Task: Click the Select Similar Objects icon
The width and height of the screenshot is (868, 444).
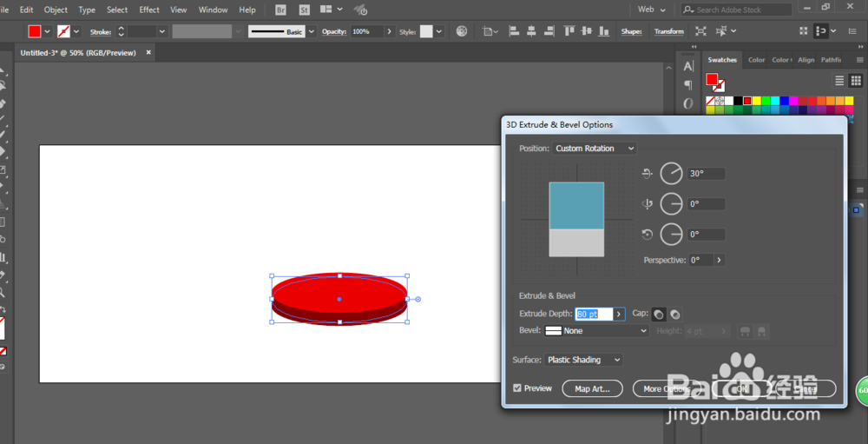Action: click(721, 31)
